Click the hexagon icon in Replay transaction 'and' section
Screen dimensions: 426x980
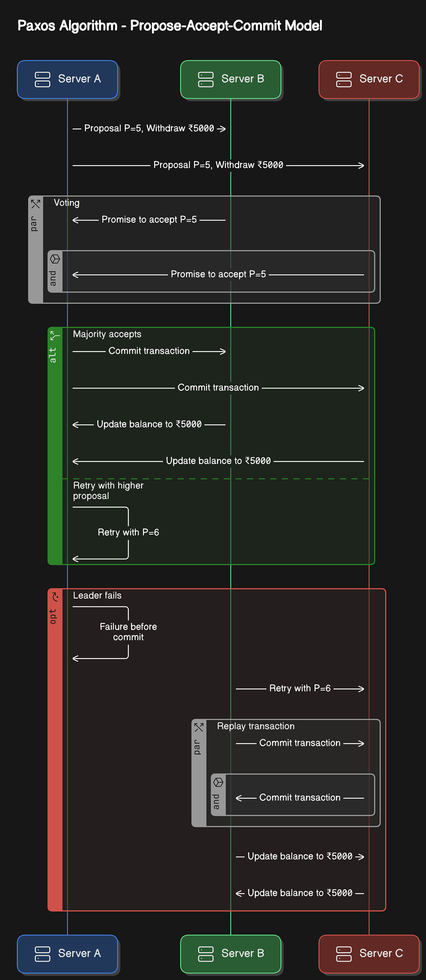[218, 782]
